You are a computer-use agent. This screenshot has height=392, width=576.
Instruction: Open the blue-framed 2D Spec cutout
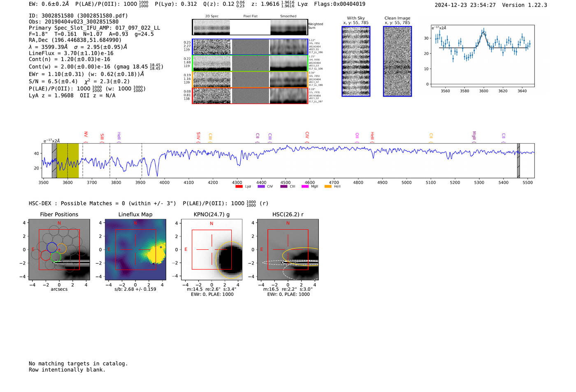point(212,47)
